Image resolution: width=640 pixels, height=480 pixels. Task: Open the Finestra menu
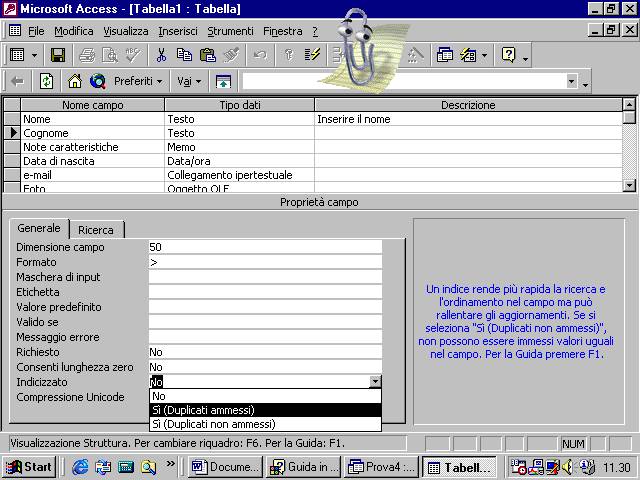pos(282,31)
